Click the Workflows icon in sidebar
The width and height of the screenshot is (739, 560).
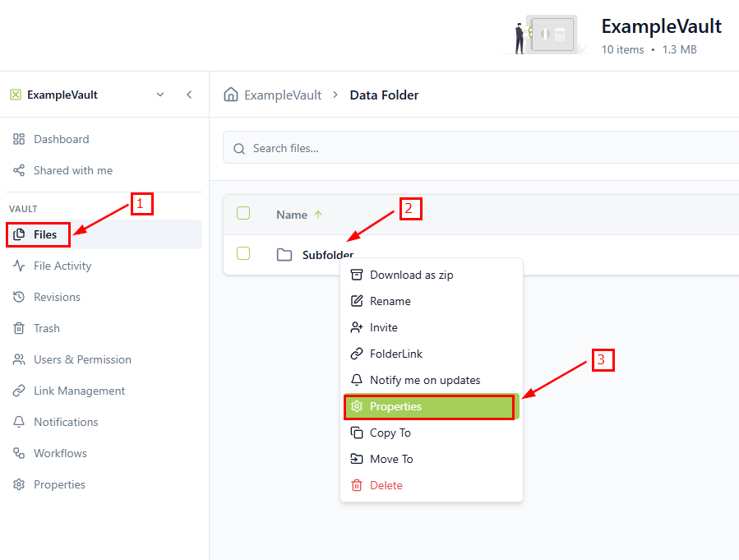click(19, 454)
